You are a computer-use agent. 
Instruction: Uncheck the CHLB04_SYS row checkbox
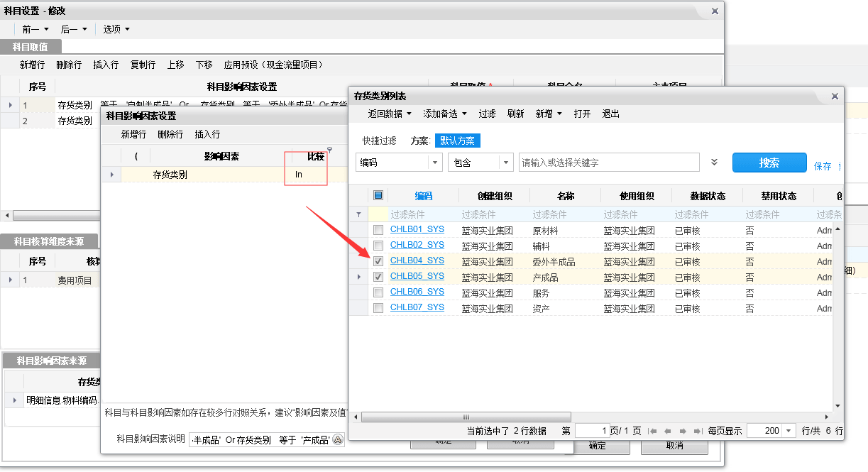(x=378, y=261)
